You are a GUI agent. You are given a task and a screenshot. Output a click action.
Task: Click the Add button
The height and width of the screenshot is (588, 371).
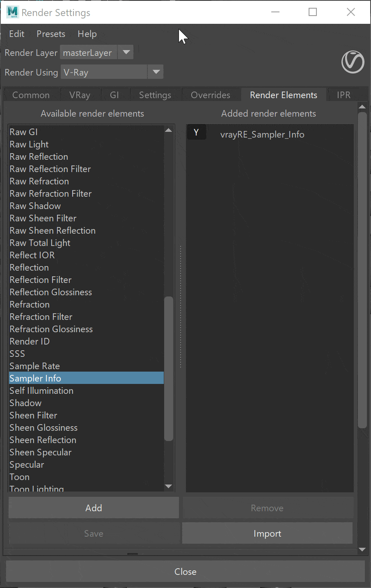point(94,508)
